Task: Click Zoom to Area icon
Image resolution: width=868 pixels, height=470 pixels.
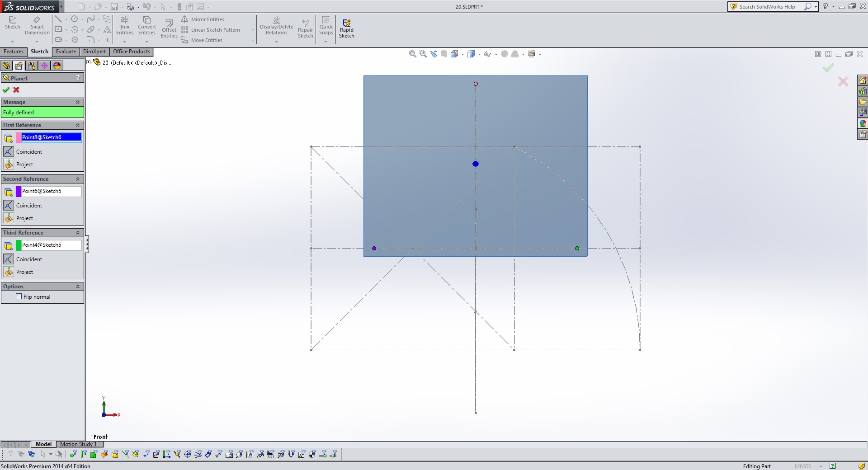Action: 423,54
